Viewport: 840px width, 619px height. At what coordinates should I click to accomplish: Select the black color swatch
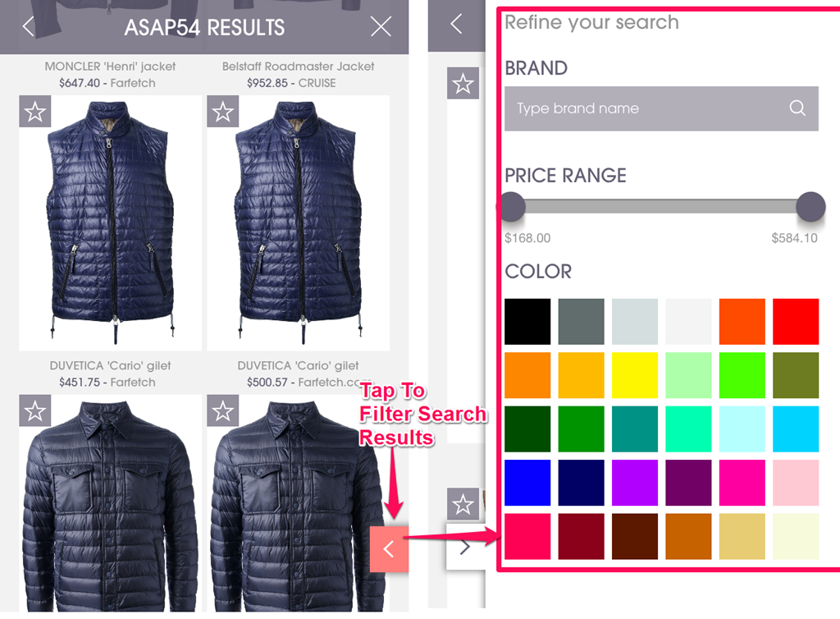pos(527,322)
